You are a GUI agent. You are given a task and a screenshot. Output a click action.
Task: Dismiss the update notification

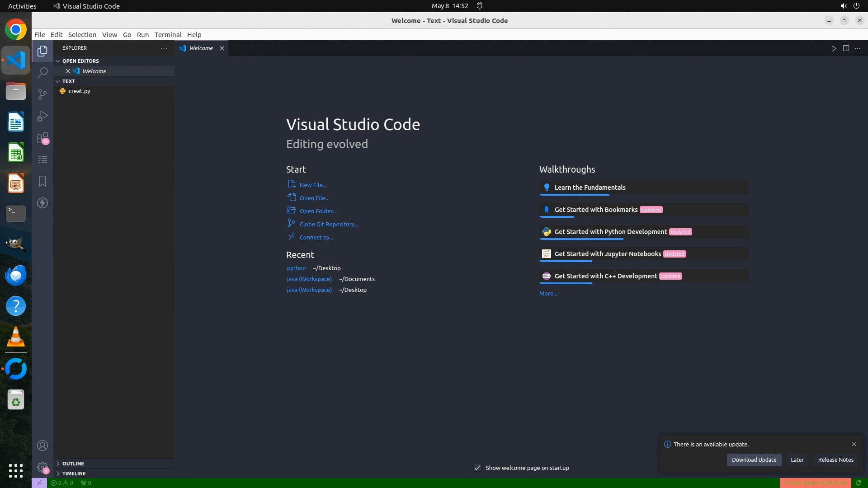pyautogui.click(x=854, y=444)
